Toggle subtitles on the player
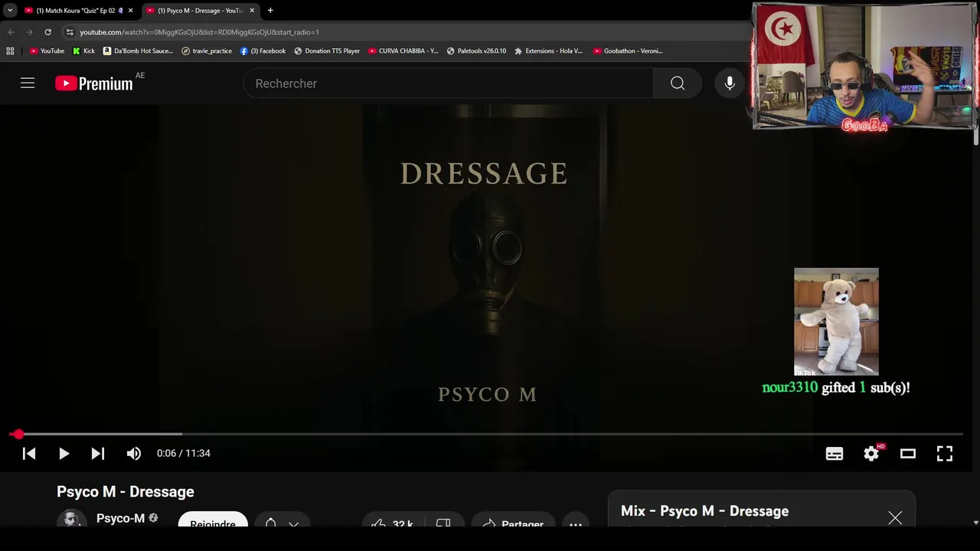Viewport: 980px width, 551px height. (x=835, y=454)
